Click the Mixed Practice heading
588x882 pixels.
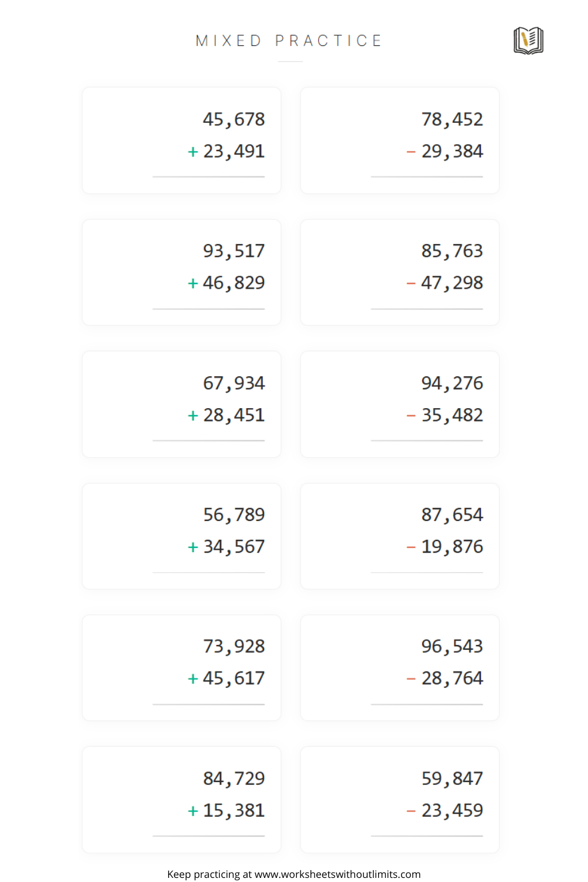[x=289, y=41]
